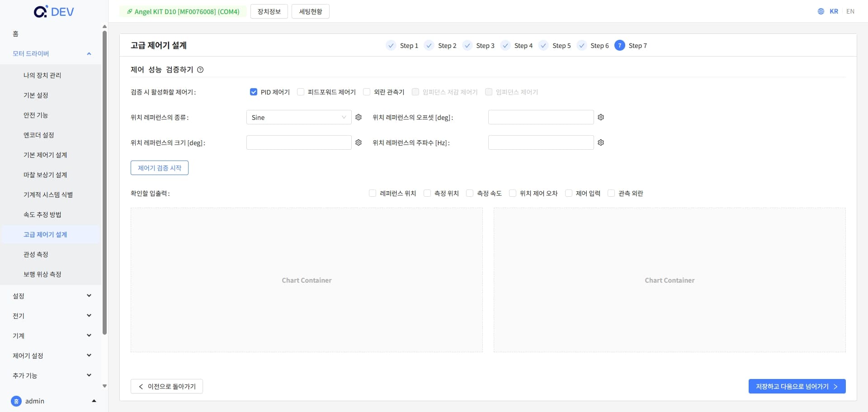The image size is (868, 412).
Task: Click the globe language icon
Action: pyautogui.click(x=821, y=11)
